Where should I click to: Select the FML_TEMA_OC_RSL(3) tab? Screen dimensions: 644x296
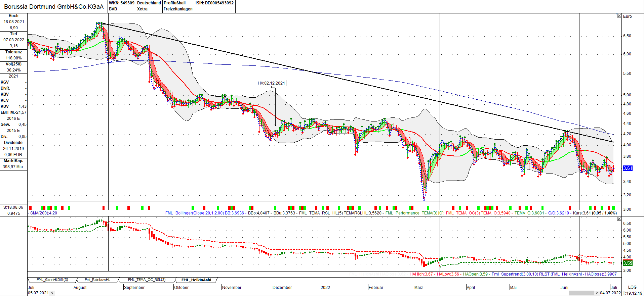click(147, 280)
